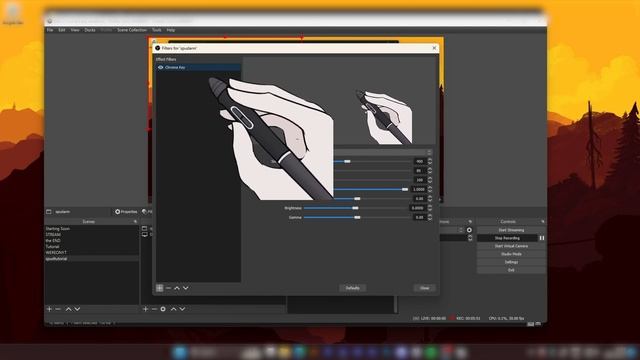Adjust the Contrast slider above Brightness

[372, 199]
